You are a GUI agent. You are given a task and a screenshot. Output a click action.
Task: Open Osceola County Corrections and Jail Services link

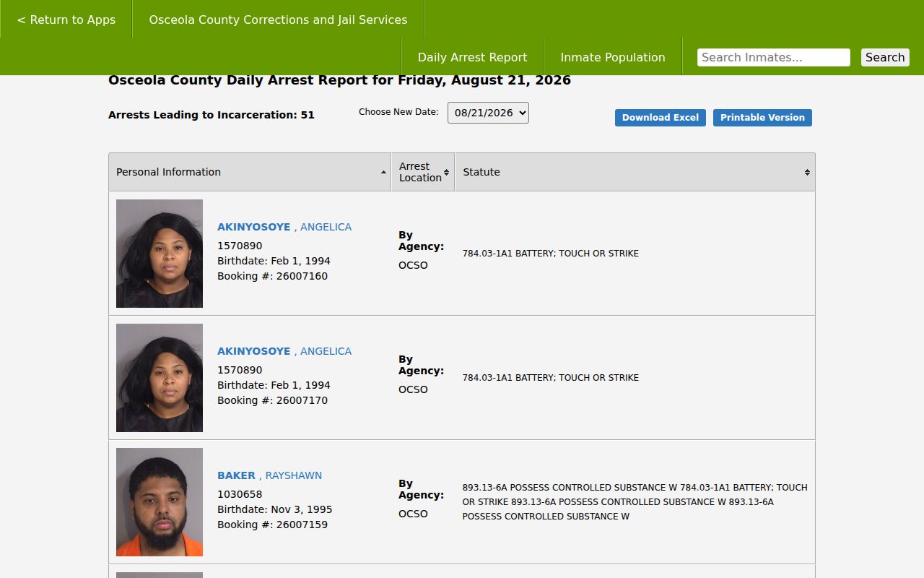pyautogui.click(x=278, y=20)
